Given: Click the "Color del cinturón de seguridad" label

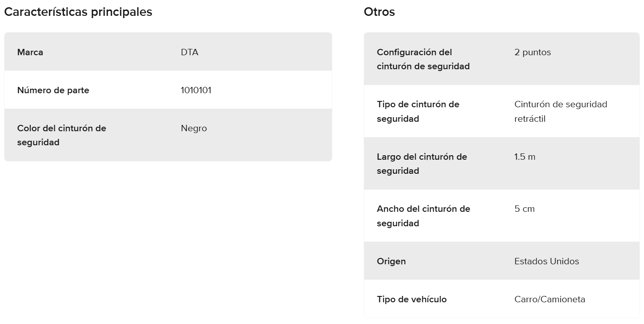Looking at the screenshot, I should coord(62,135).
